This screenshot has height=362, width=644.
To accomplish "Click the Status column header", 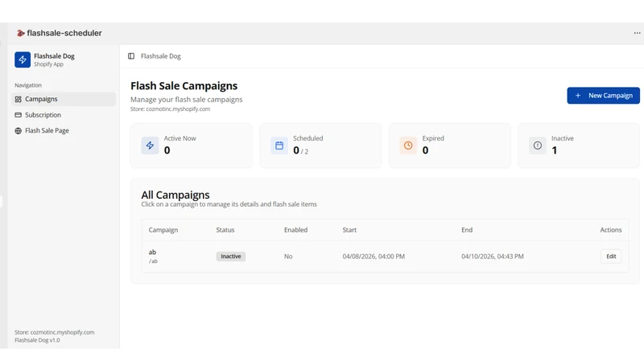I will tap(225, 230).
